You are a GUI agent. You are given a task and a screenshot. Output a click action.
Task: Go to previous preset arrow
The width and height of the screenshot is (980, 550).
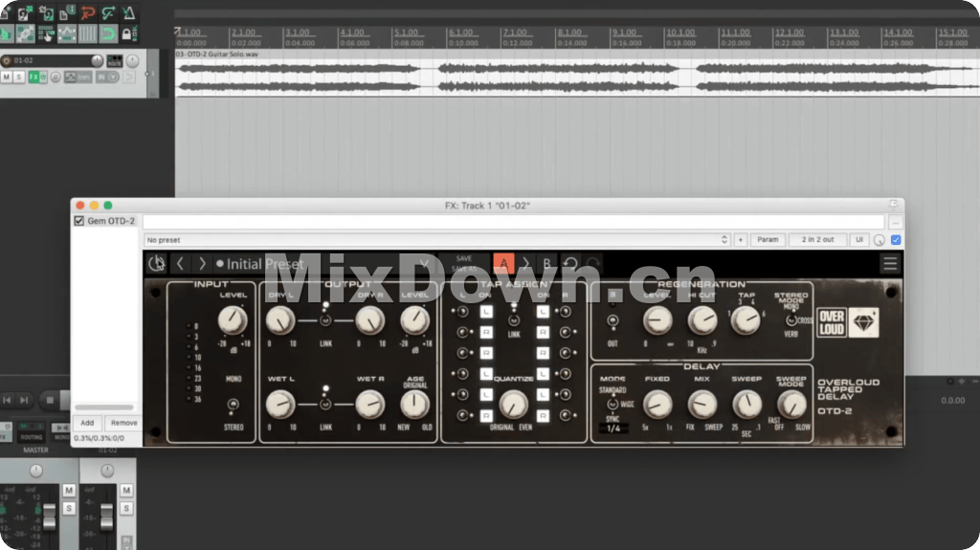pos(180,264)
